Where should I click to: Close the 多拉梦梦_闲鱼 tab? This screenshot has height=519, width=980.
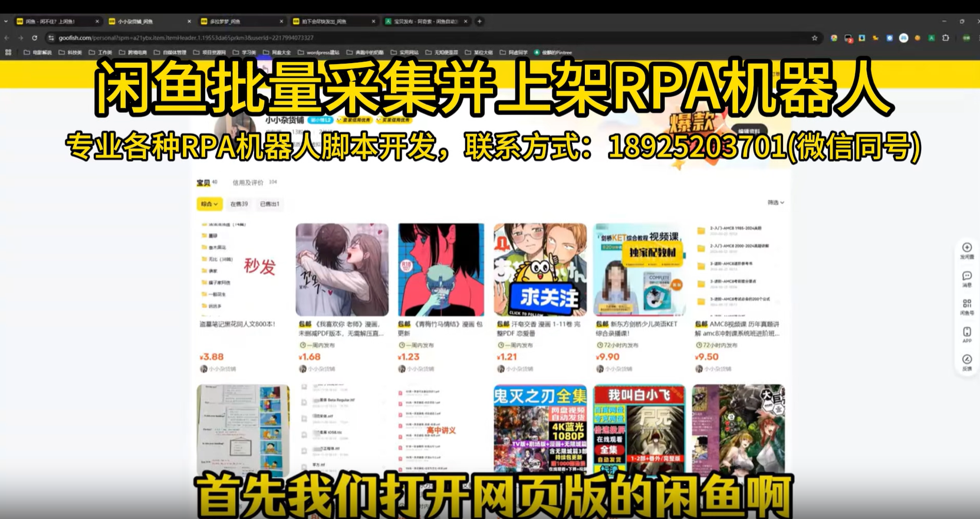281,21
